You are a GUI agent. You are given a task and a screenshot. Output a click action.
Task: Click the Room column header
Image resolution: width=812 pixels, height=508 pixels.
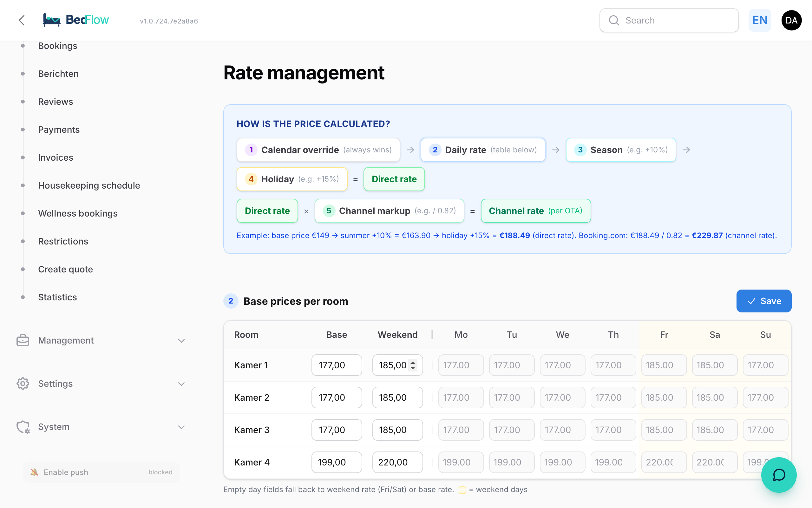click(x=246, y=335)
